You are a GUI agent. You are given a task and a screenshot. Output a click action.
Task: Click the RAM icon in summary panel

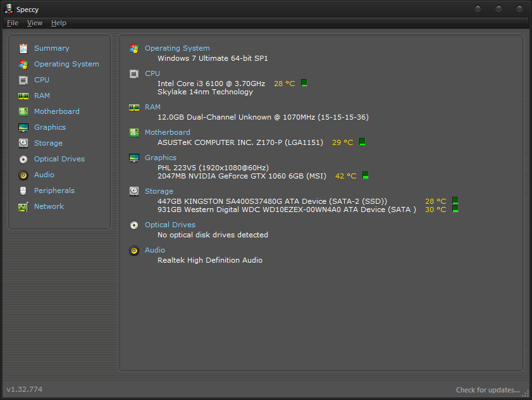(134, 108)
